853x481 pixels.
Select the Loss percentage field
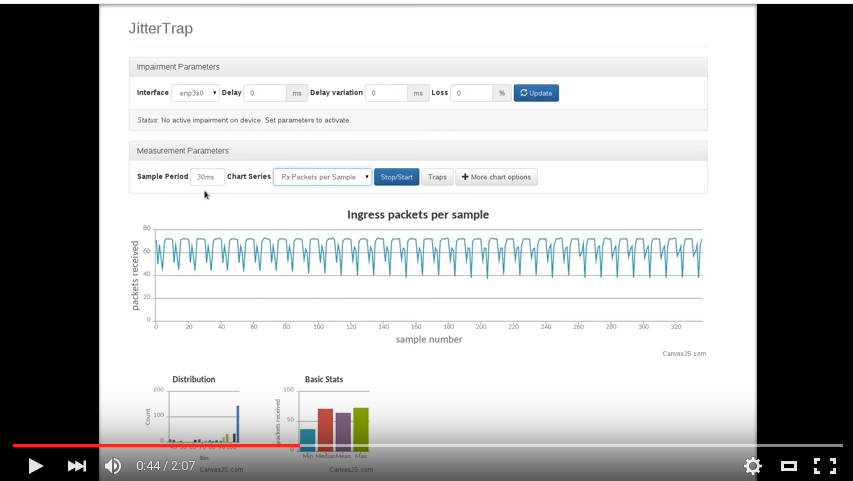pos(471,93)
